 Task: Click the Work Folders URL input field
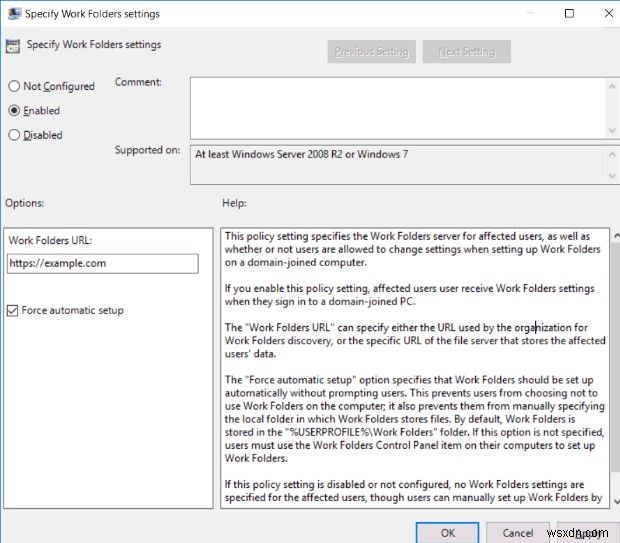tap(102, 263)
